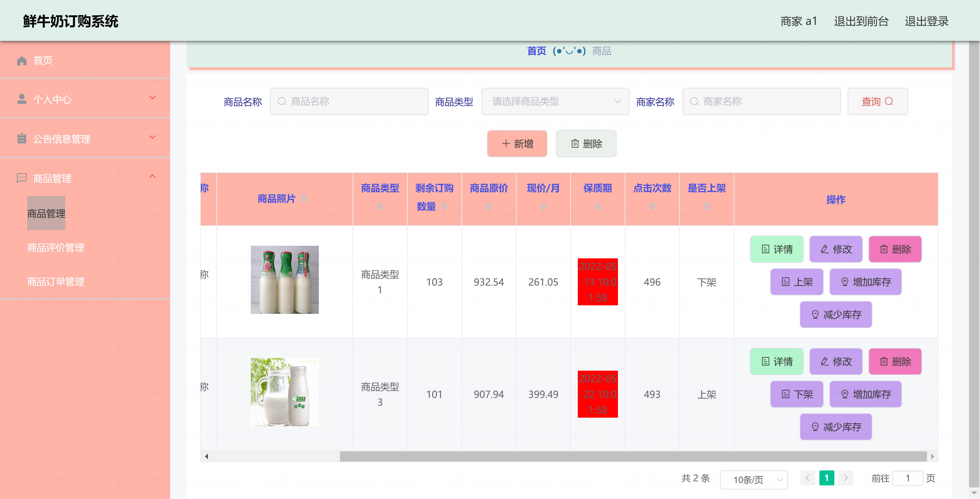Click the chat icon beside 商品管理 menu
The height and width of the screenshot is (499, 980).
pyautogui.click(x=22, y=178)
